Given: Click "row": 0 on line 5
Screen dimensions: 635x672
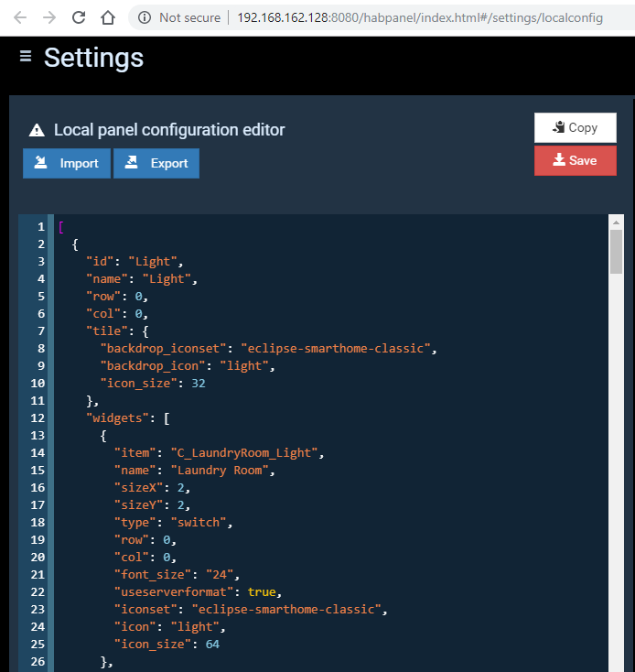Looking at the screenshot, I should pyautogui.click(x=117, y=296).
